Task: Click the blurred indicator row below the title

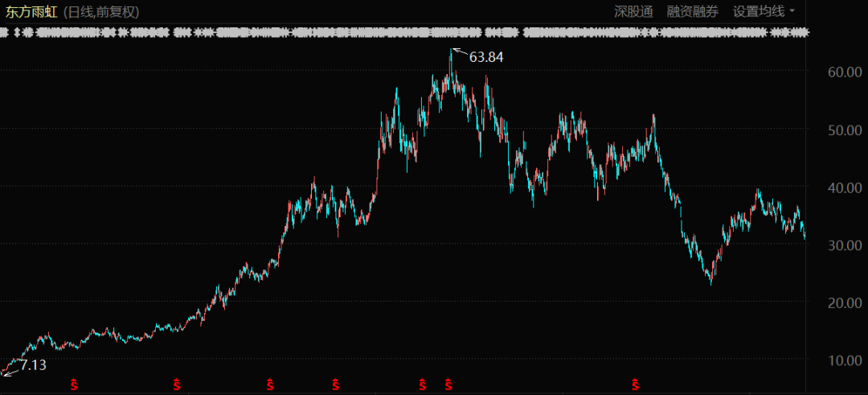Action: click(x=402, y=32)
